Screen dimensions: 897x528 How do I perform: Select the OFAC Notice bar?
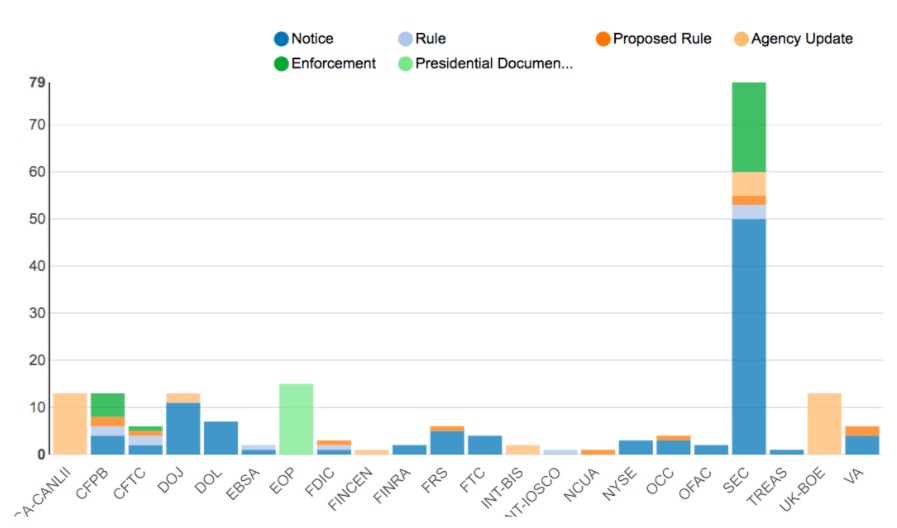click(711, 450)
